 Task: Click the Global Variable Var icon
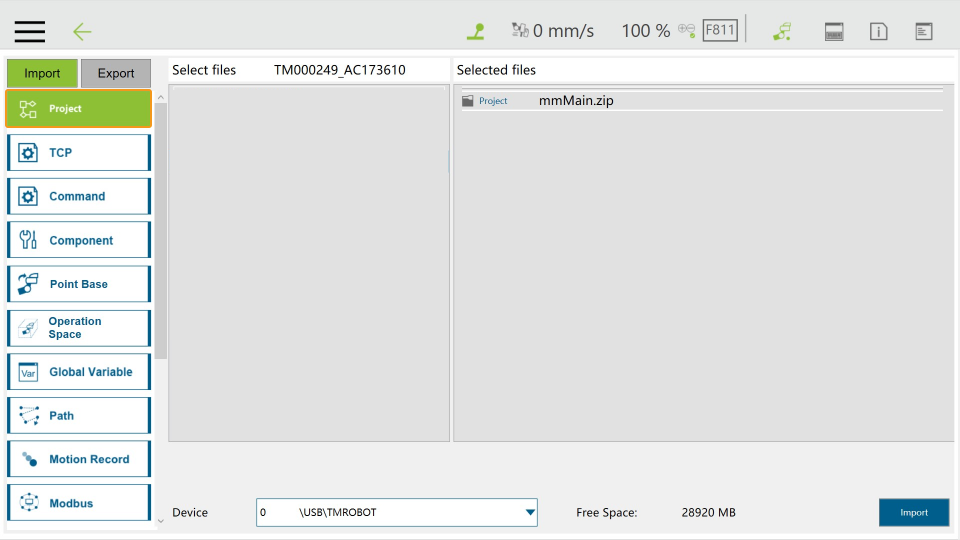pyautogui.click(x=28, y=372)
